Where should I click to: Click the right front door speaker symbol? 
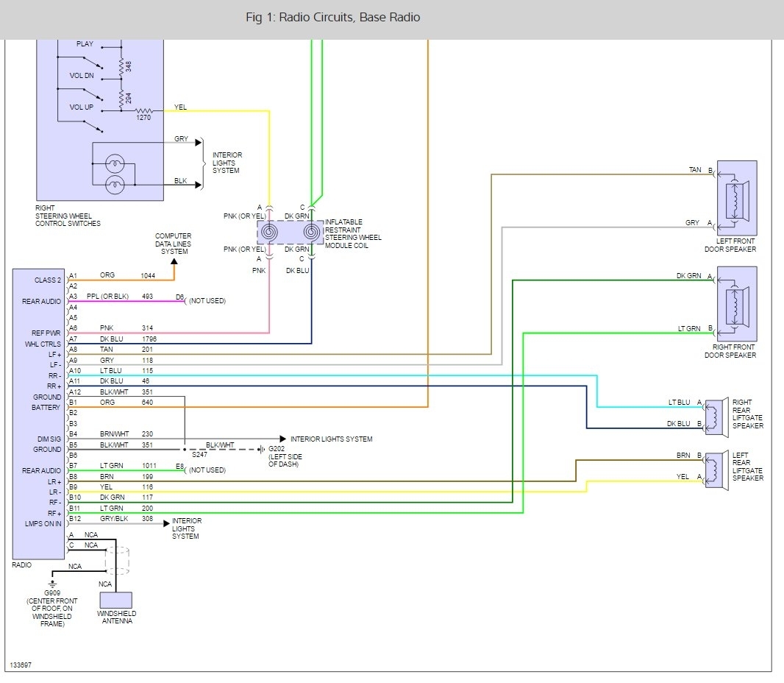click(x=736, y=302)
